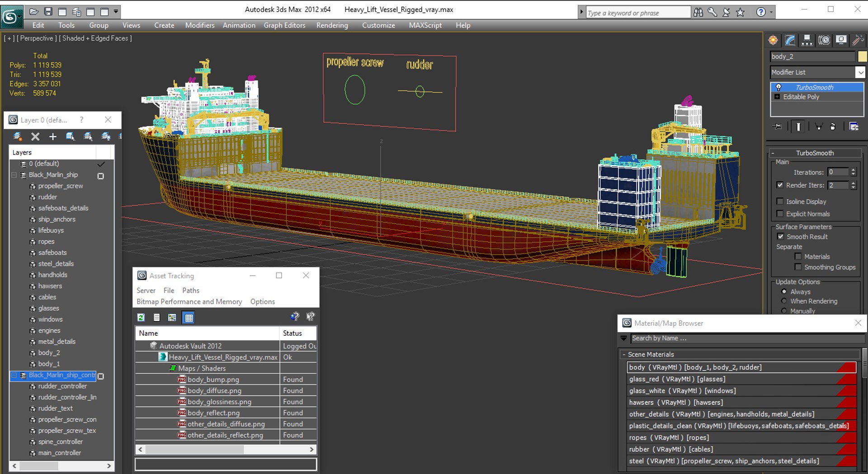868x474 pixels.
Task: Click the Search by Name field in Material Browser
Action: (747, 338)
